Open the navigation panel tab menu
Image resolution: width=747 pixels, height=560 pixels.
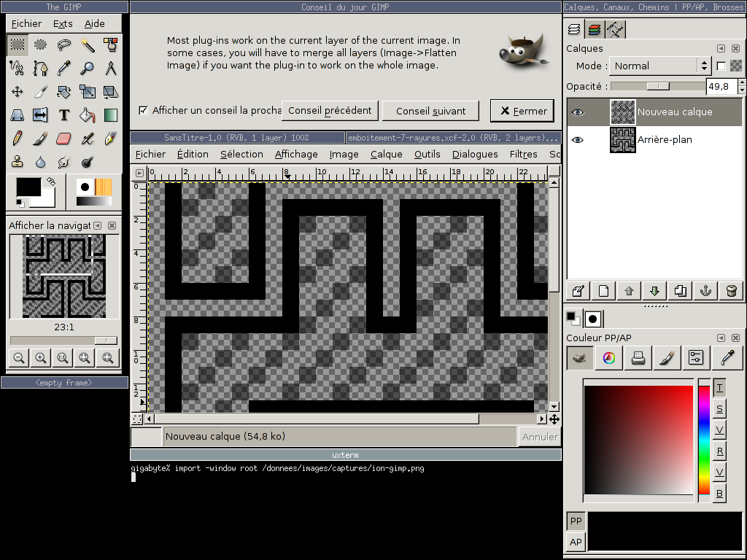coord(98,226)
